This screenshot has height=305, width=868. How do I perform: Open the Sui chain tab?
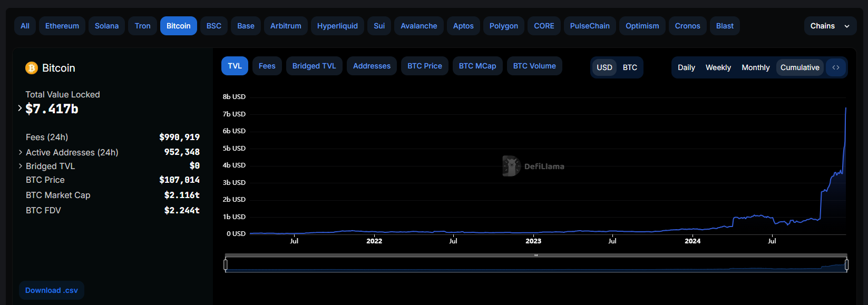click(379, 26)
